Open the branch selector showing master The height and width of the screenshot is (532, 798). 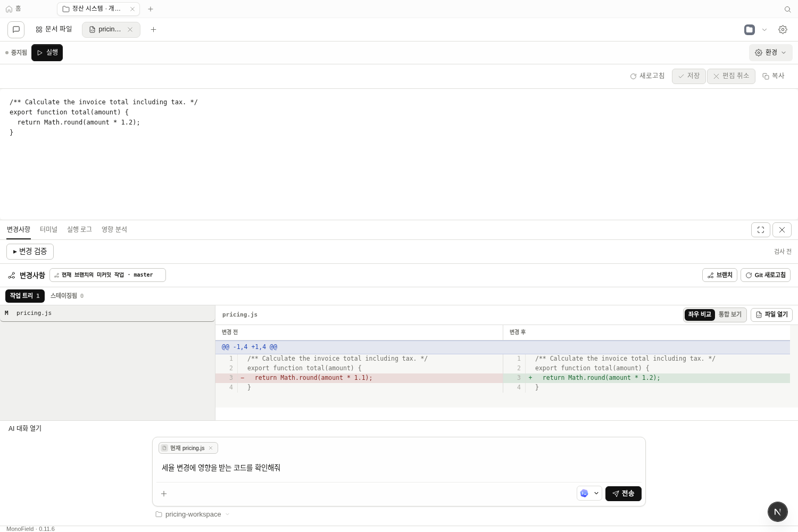click(107, 275)
